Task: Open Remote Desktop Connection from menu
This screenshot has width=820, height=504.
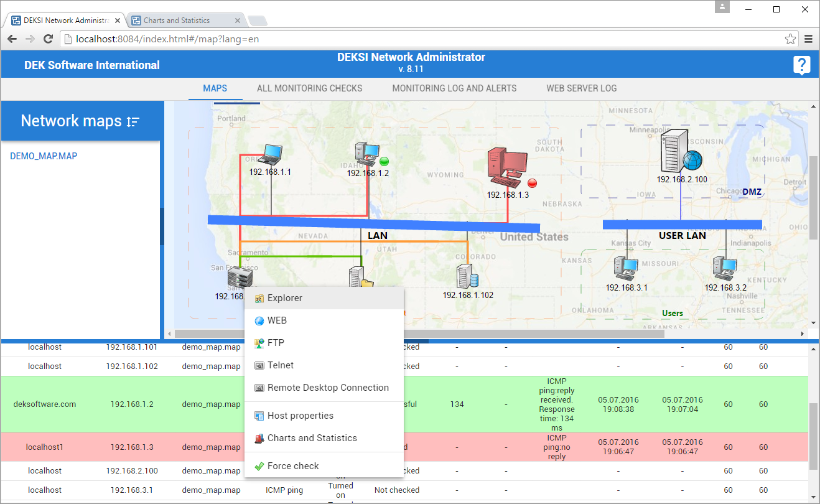Action: point(328,388)
